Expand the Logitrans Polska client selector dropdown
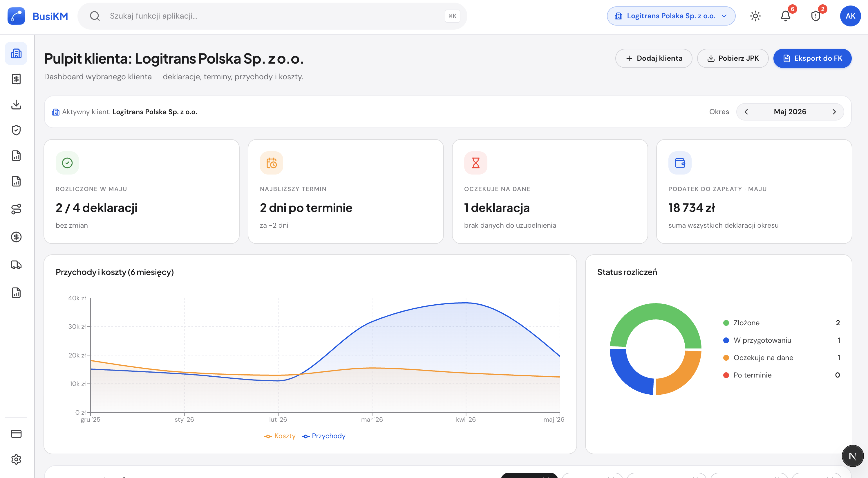 [671, 16]
